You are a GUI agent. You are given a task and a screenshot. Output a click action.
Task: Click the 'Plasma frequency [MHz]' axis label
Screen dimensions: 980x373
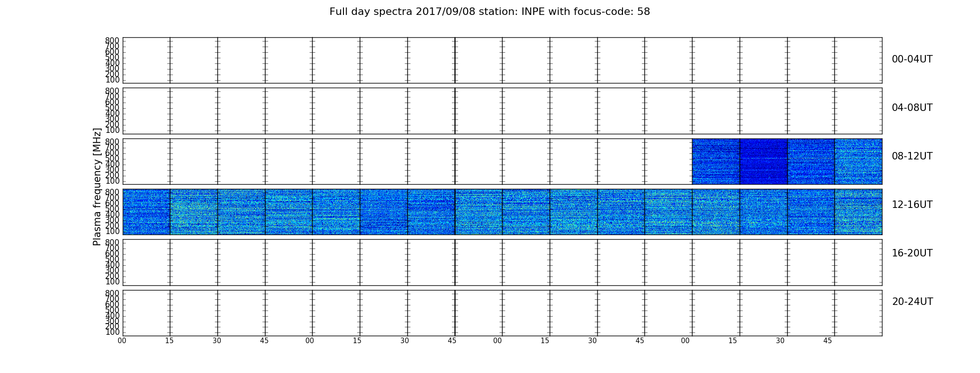click(97, 186)
